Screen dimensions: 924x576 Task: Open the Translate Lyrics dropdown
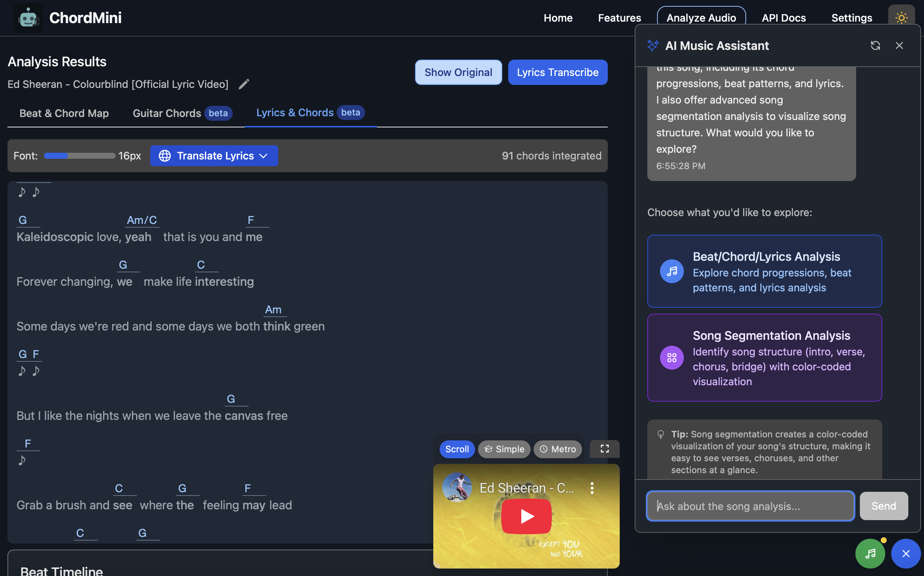pyautogui.click(x=214, y=155)
